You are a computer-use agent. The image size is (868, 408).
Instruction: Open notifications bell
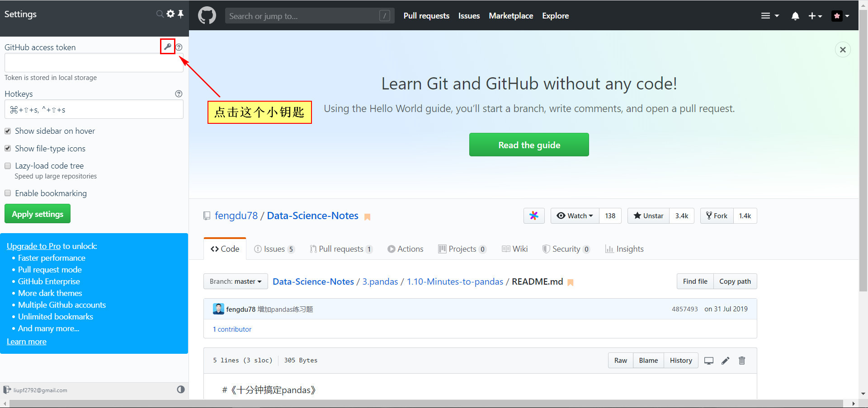coord(795,16)
